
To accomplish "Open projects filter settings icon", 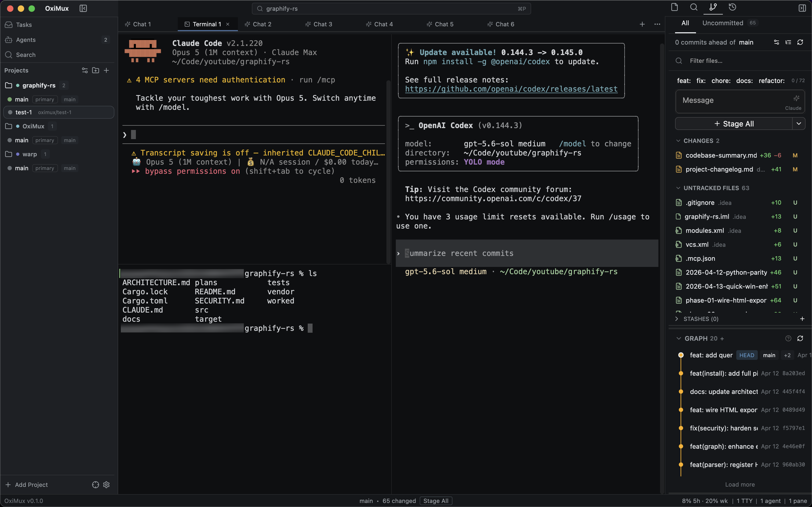I will click(85, 70).
